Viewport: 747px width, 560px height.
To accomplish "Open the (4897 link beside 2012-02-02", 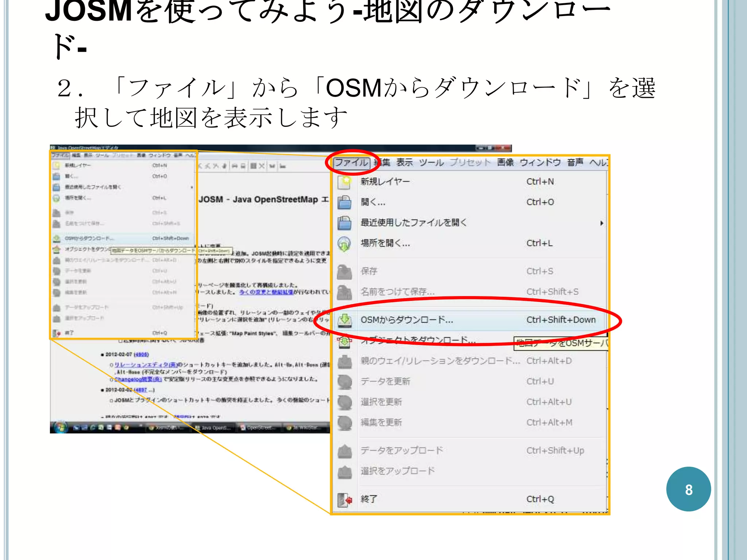I will point(140,390).
